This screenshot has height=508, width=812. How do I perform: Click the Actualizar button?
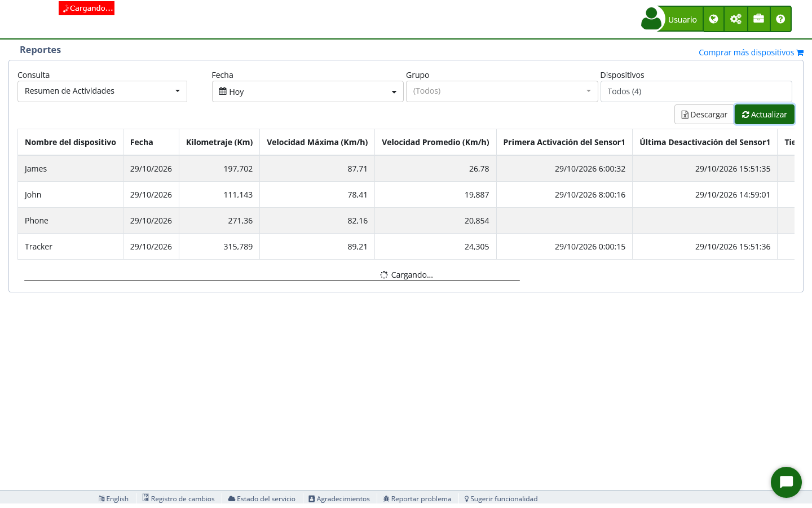pos(765,115)
